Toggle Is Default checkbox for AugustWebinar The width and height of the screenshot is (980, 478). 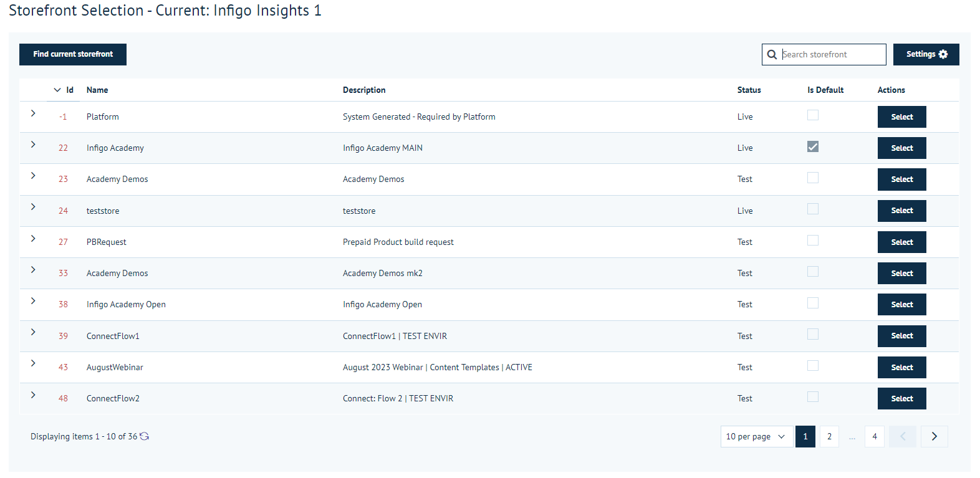[813, 365]
